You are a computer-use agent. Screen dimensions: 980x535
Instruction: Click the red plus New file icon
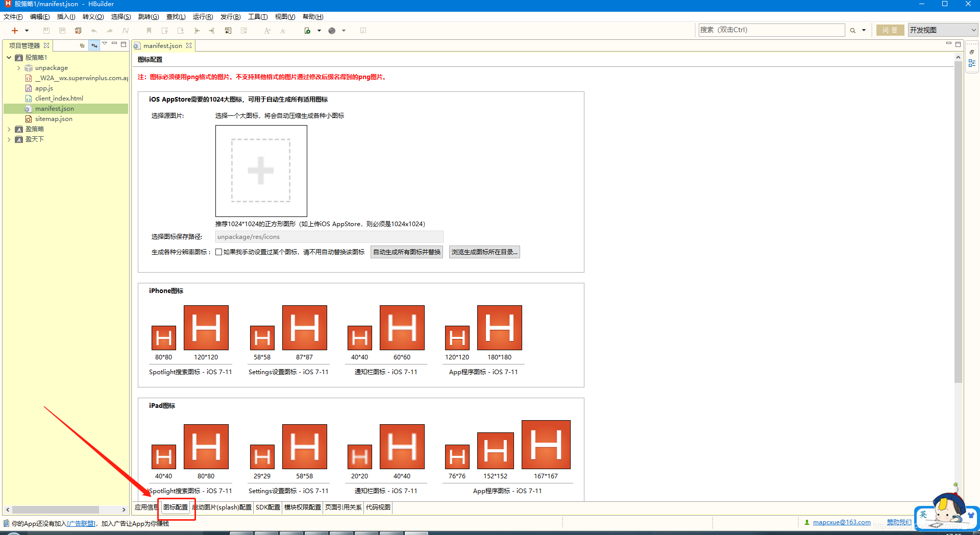(x=15, y=31)
